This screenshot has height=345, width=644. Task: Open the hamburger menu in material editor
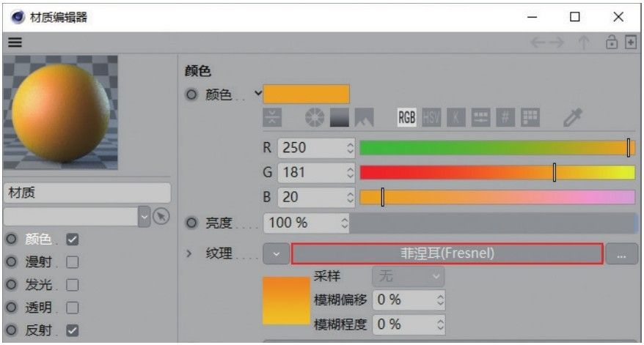coord(15,43)
